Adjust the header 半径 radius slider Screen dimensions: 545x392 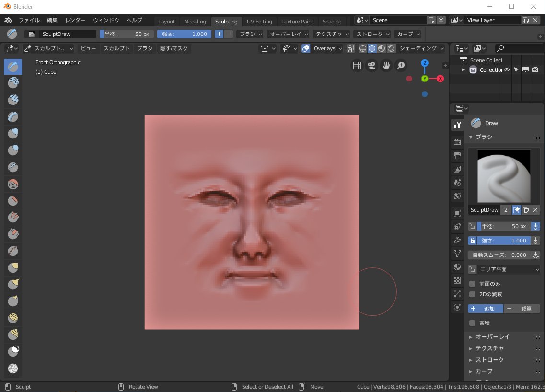click(x=126, y=34)
